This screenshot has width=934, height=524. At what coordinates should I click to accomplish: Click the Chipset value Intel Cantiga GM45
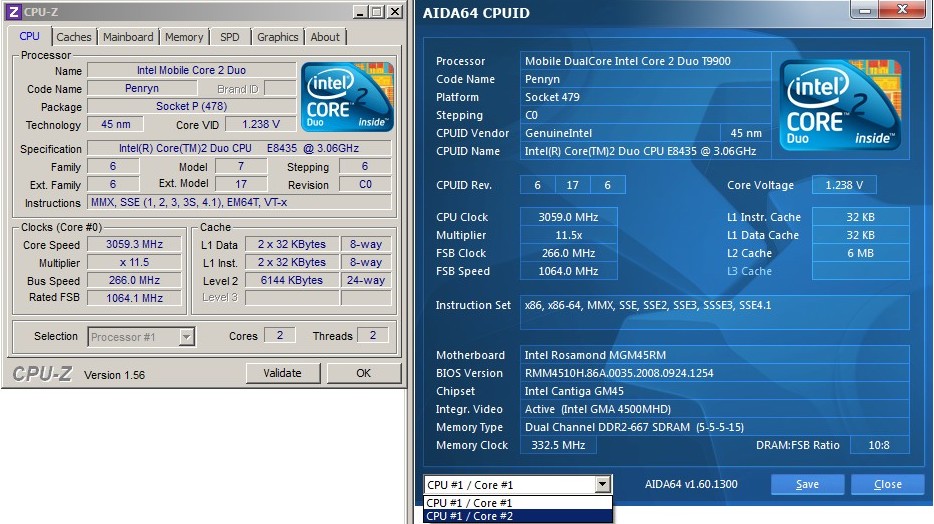point(715,391)
